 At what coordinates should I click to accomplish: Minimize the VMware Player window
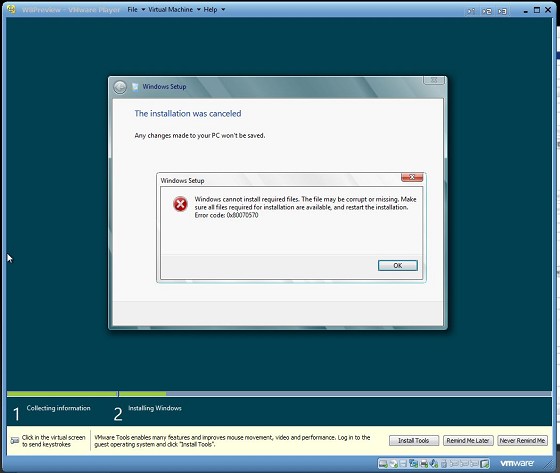525,11
